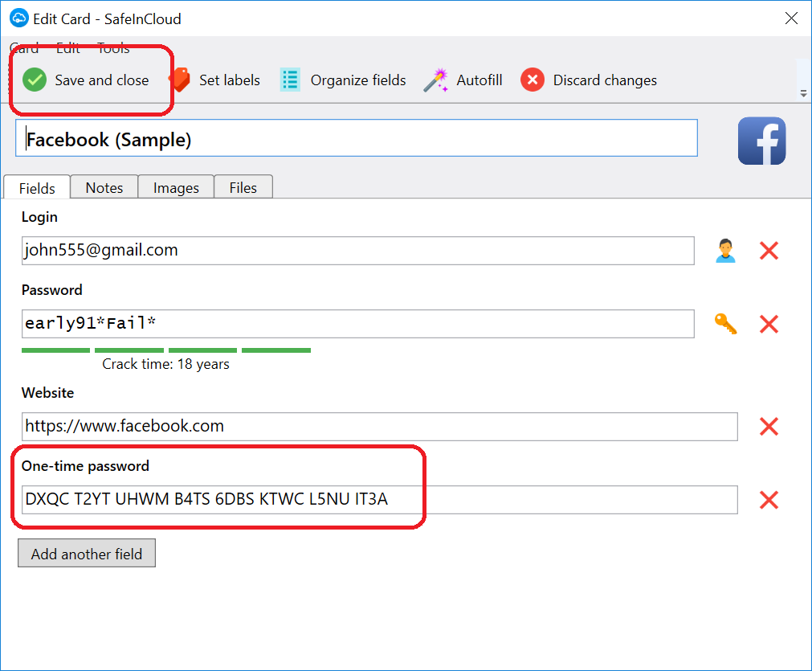Image resolution: width=812 pixels, height=671 pixels.
Task: Click the green password strength bar
Action: 166,350
